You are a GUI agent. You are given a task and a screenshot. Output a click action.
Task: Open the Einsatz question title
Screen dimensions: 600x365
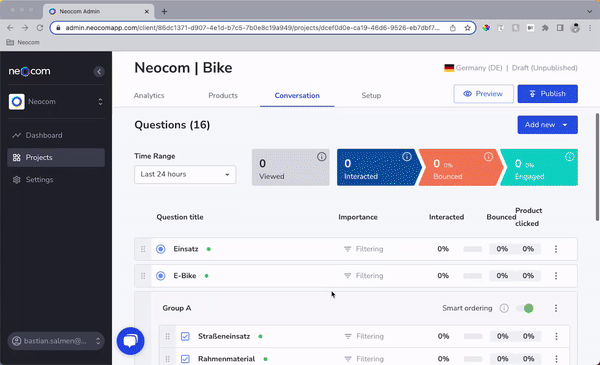pyautogui.click(x=186, y=249)
